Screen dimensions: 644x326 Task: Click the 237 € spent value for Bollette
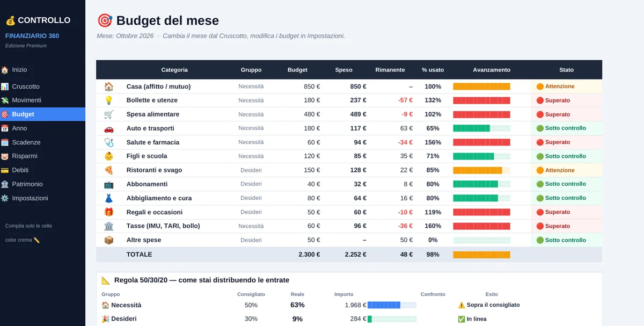(x=358, y=100)
